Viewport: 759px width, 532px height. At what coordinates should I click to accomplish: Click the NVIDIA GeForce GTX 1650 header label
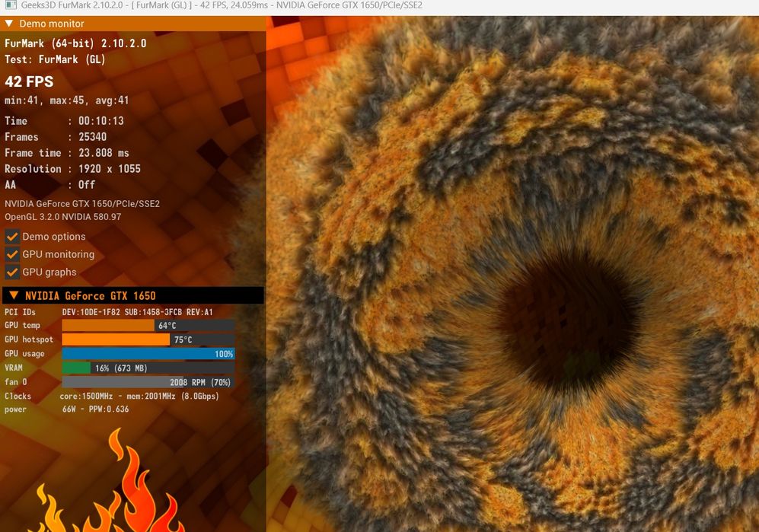tap(91, 296)
